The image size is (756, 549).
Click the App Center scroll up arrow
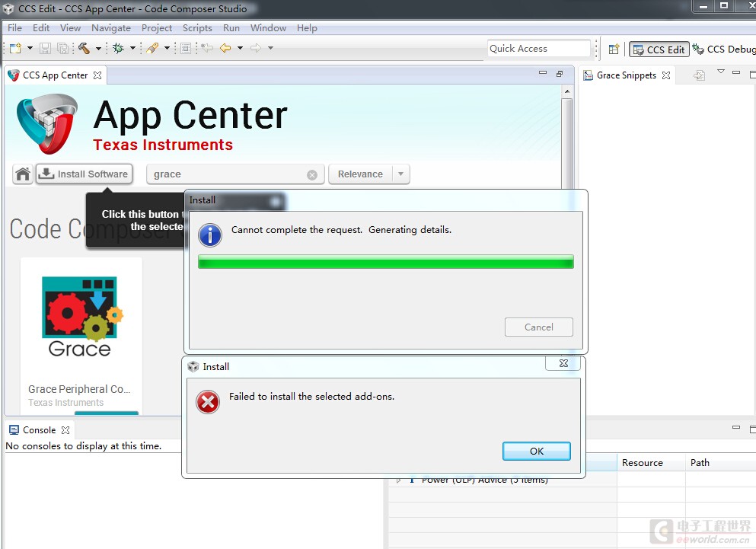pos(567,91)
